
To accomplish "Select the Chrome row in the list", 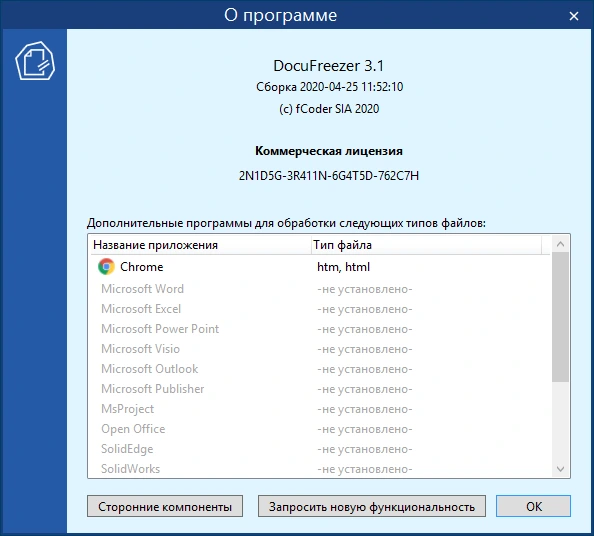I will 320,267.
